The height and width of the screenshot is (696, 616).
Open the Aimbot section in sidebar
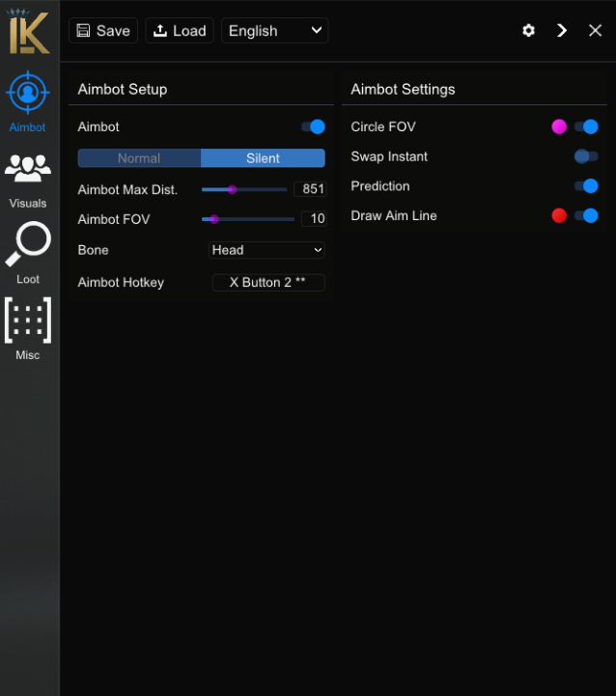(x=28, y=95)
